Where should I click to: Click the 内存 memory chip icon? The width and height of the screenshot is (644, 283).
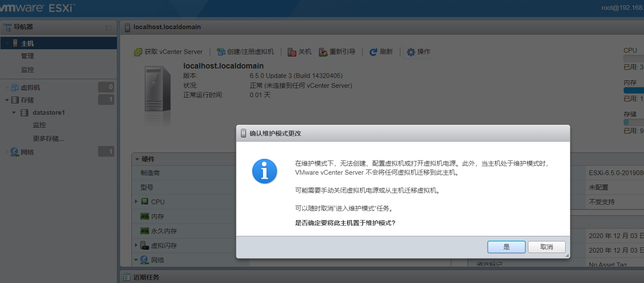click(145, 216)
